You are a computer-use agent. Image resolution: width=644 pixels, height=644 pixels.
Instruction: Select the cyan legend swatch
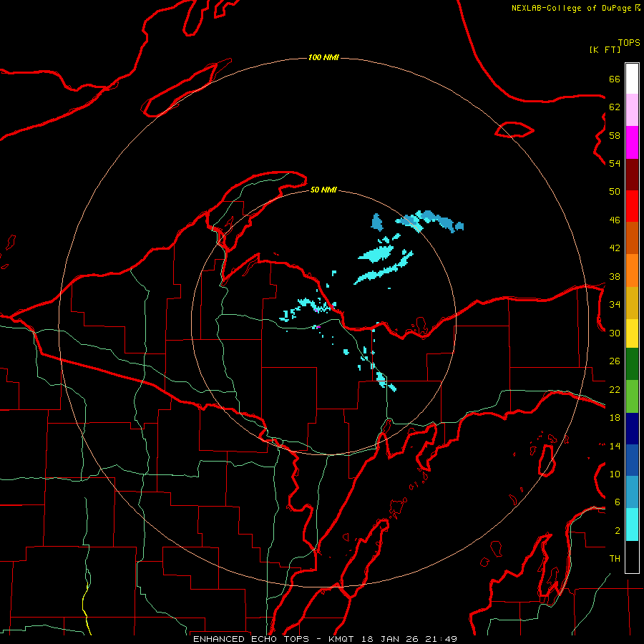632,525
